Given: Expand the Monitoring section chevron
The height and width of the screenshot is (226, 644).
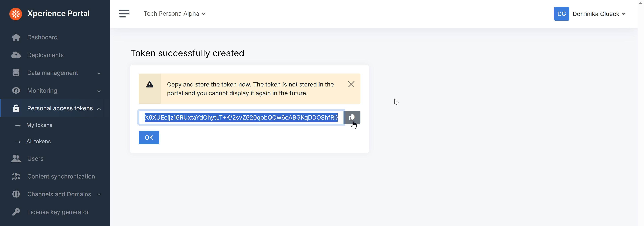Looking at the screenshot, I should tap(99, 91).
